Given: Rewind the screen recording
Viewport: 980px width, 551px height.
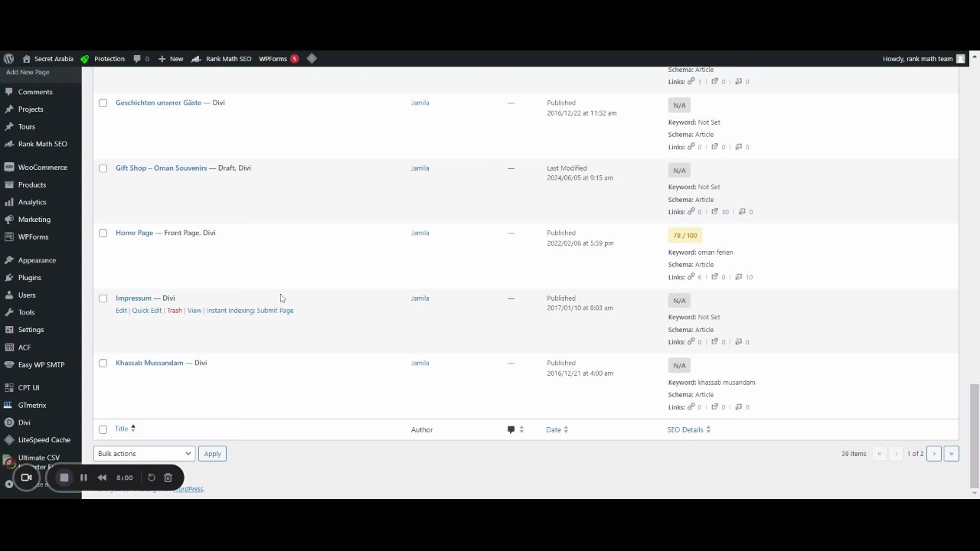Looking at the screenshot, I should coord(102,478).
